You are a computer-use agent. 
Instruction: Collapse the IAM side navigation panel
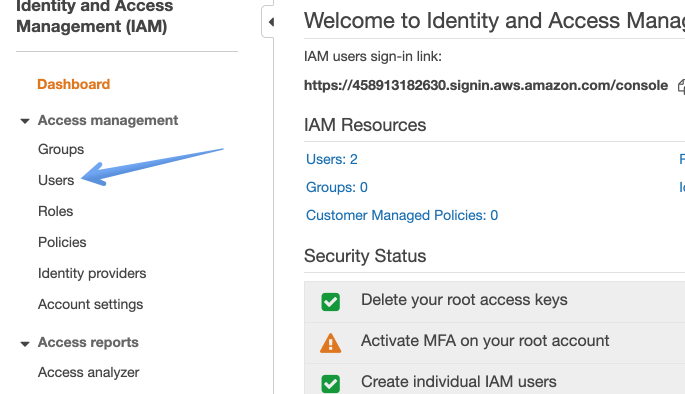click(x=269, y=21)
